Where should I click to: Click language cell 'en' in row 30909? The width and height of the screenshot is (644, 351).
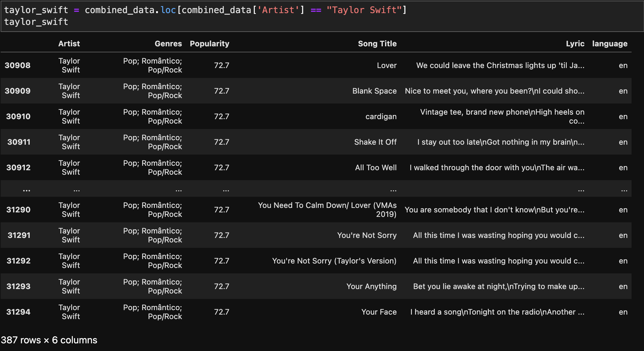click(623, 91)
